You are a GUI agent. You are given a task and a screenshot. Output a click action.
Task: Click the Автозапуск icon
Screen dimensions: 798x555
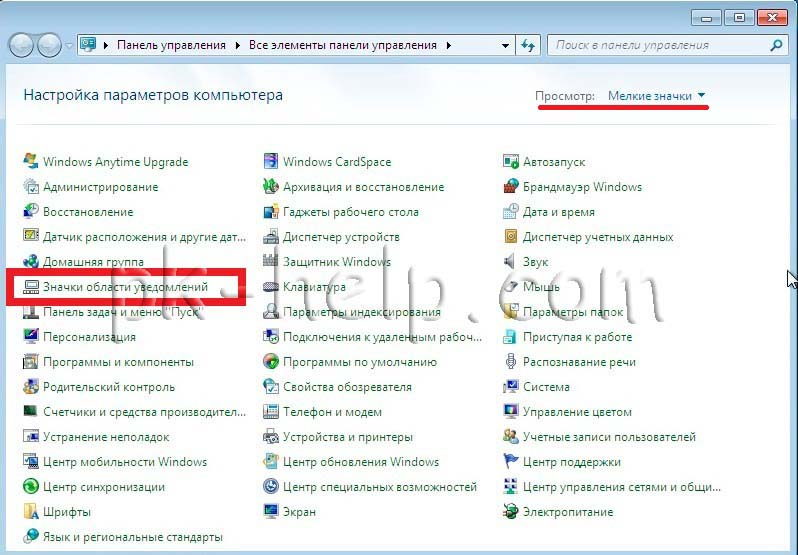[x=510, y=161]
